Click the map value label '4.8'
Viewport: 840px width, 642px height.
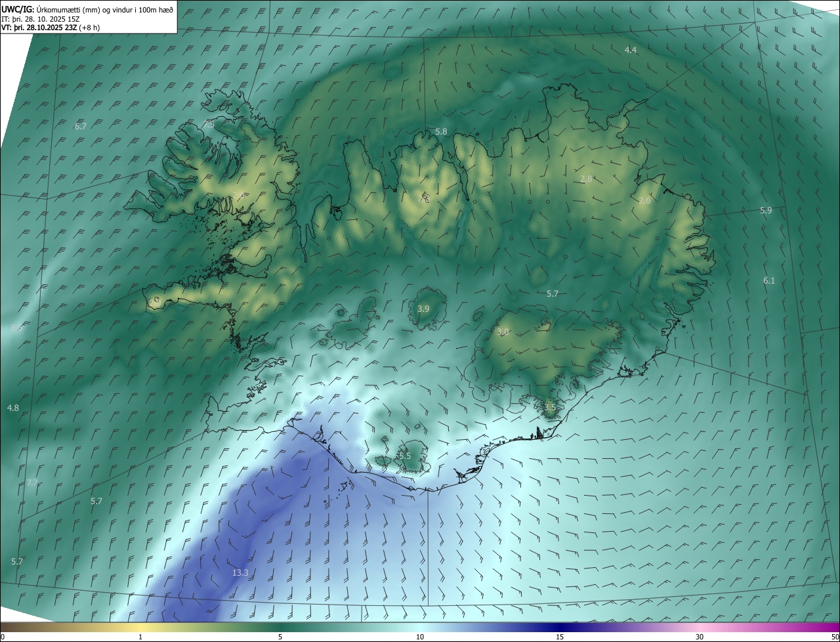click(x=13, y=408)
